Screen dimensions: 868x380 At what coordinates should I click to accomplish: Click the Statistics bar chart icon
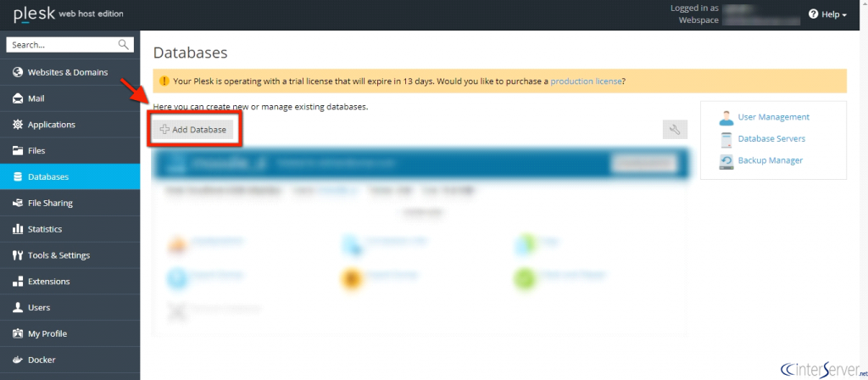(18, 229)
